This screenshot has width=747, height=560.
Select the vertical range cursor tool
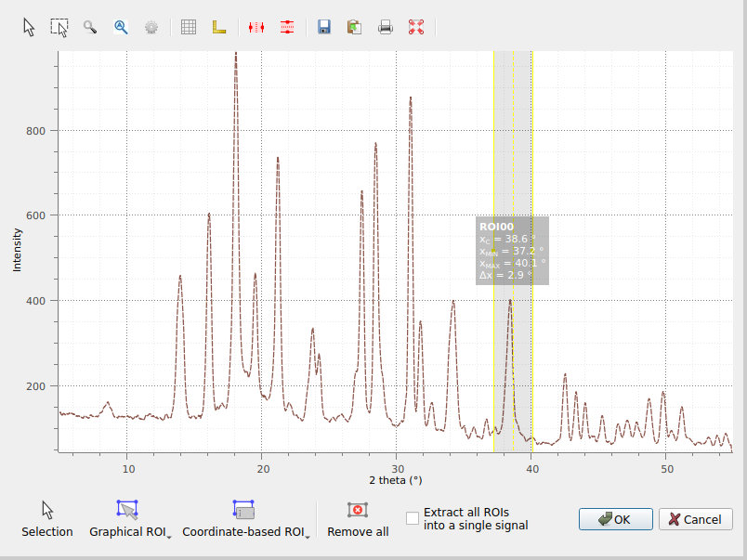[256, 27]
